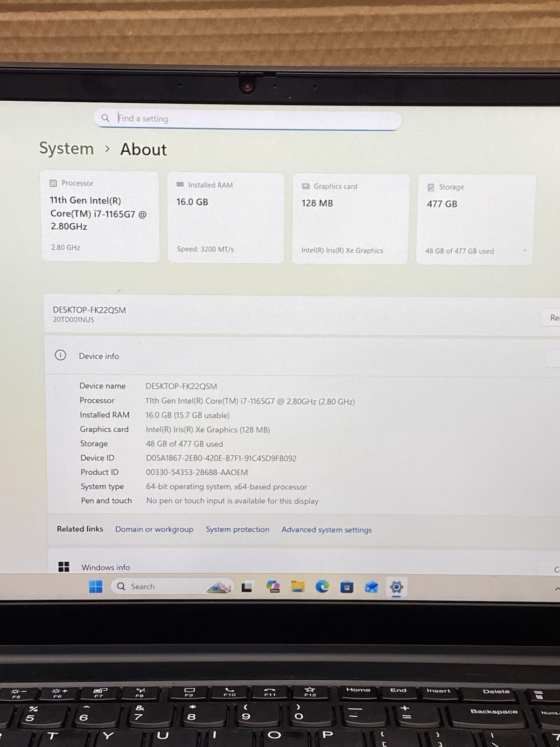Image resolution: width=560 pixels, height=747 pixels.
Task: Click the search highlight image in taskbar search
Action: coord(219,587)
